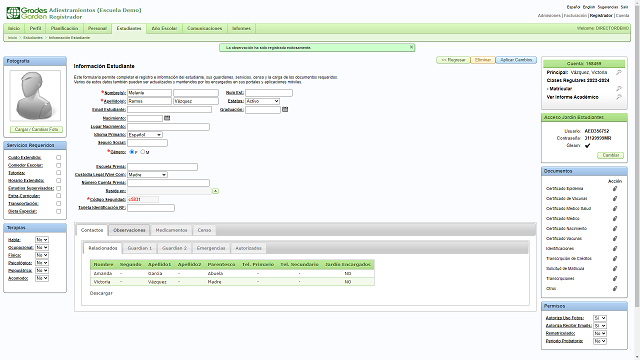Viewport: 640px width, 360px height.
Task: Attach file for Certificado Nacimiento document
Action: click(x=615, y=229)
